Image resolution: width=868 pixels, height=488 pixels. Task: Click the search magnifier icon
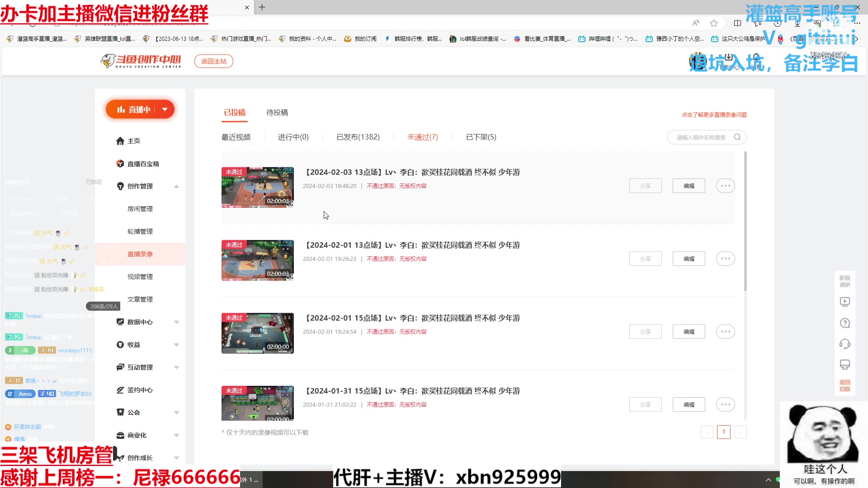737,137
